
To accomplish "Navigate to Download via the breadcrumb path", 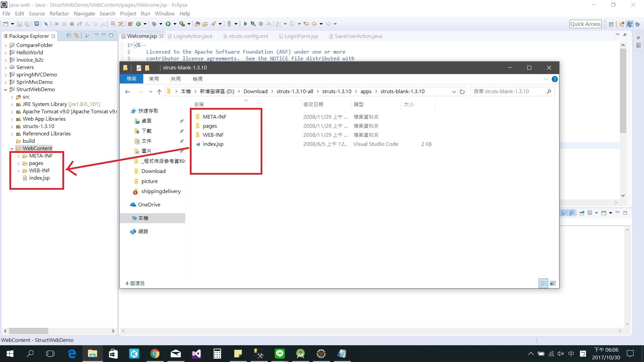I will pos(255,91).
